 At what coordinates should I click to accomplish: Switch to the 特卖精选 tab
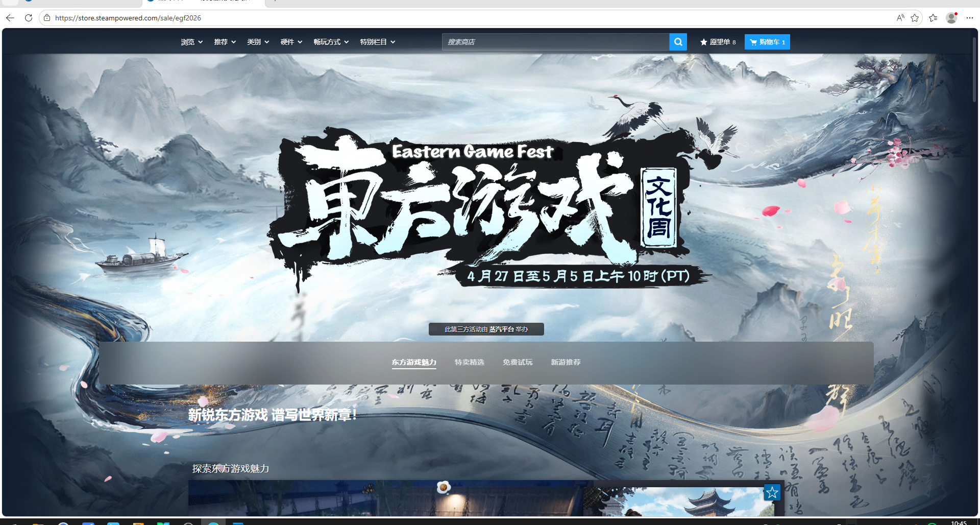(469, 362)
